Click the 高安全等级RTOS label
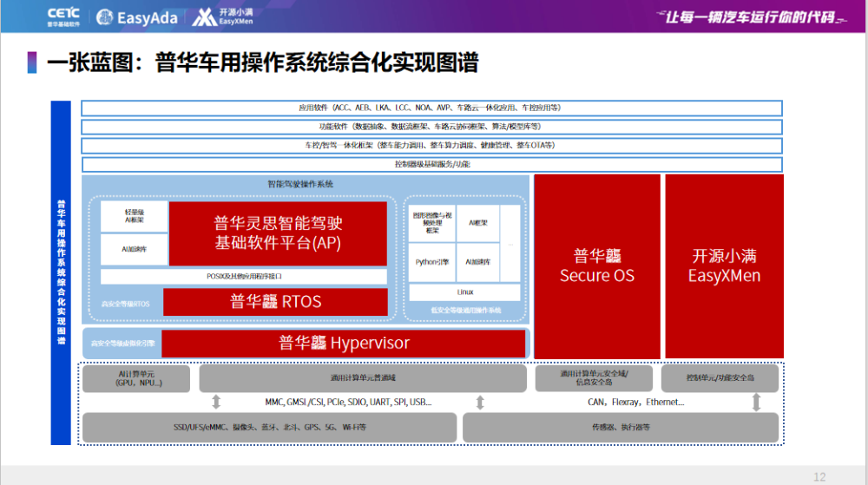This screenshot has height=485, width=868. coord(125,305)
